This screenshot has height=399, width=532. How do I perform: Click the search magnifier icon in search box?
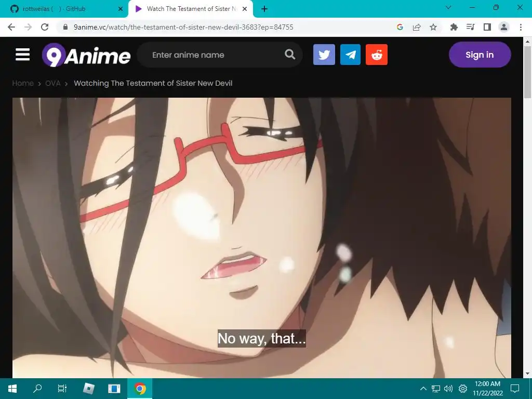pos(290,54)
